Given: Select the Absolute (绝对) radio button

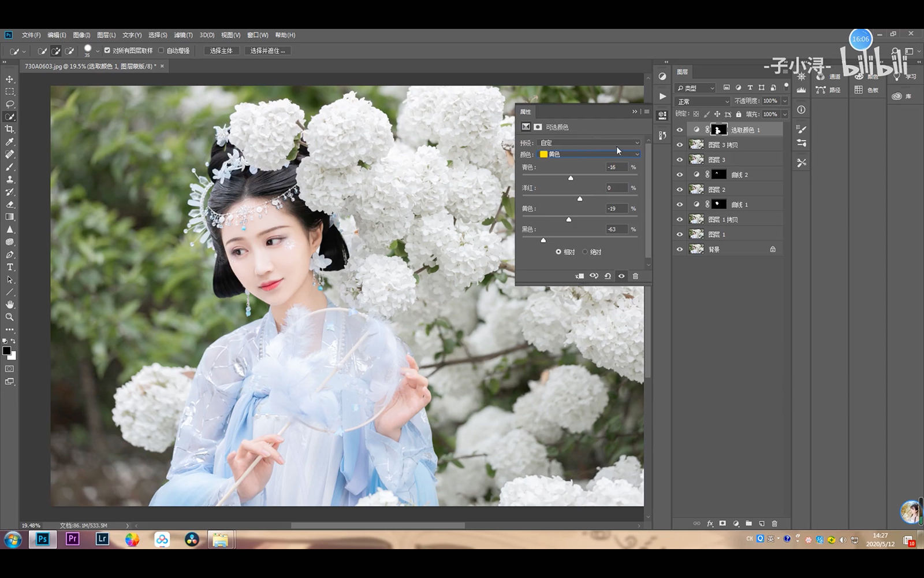Looking at the screenshot, I should [585, 252].
